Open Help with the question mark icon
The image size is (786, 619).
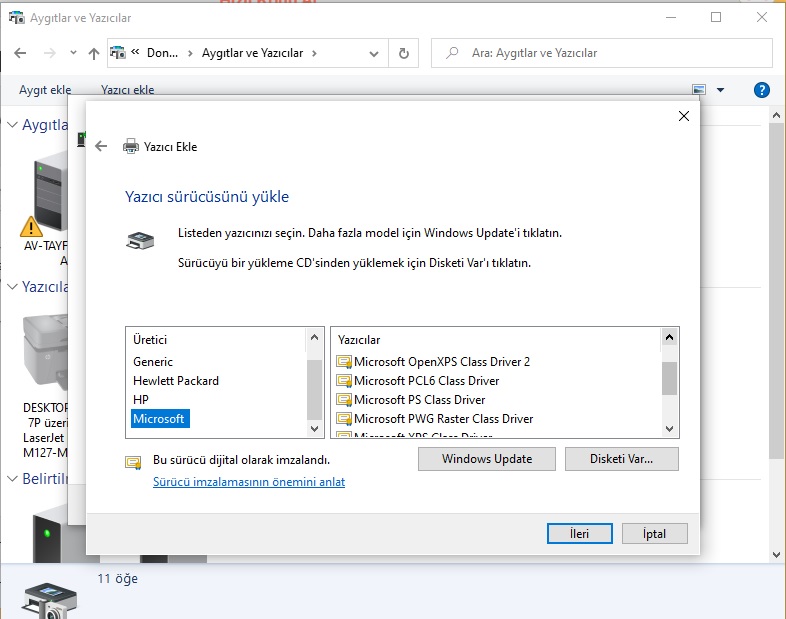click(x=761, y=90)
